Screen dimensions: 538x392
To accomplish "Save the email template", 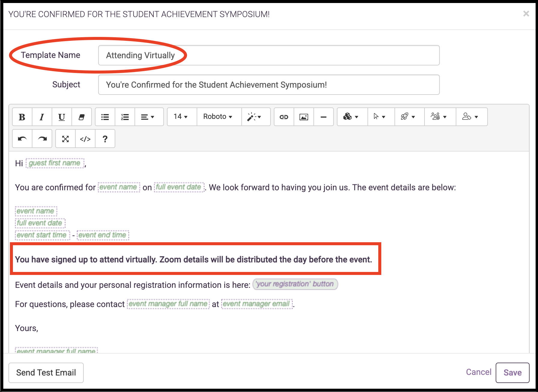I will click(x=512, y=372).
